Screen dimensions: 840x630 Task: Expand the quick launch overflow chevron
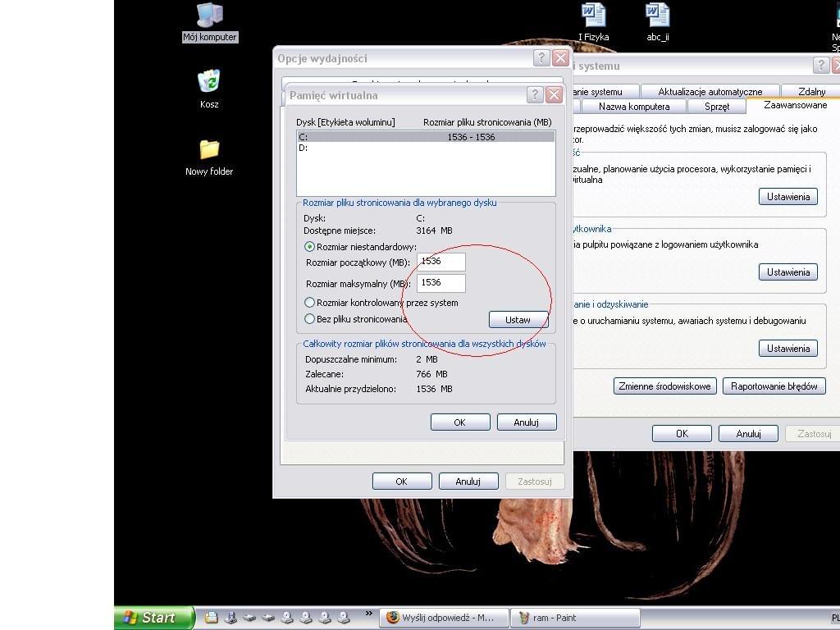(x=368, y=614)
